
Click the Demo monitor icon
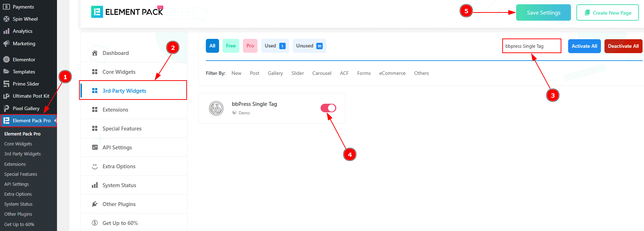pyautogui.click(x=234, y=113)
